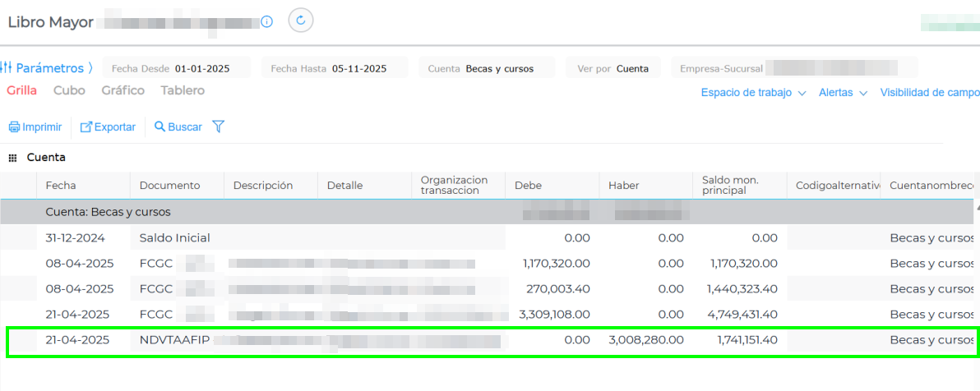Click the info icon next to title

(266, 22)
